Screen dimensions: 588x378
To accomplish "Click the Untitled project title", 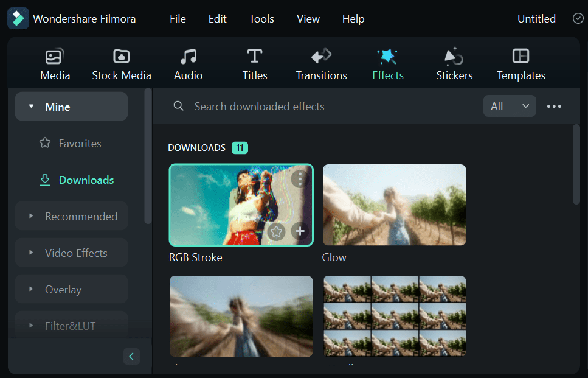I will pos(536,19).
